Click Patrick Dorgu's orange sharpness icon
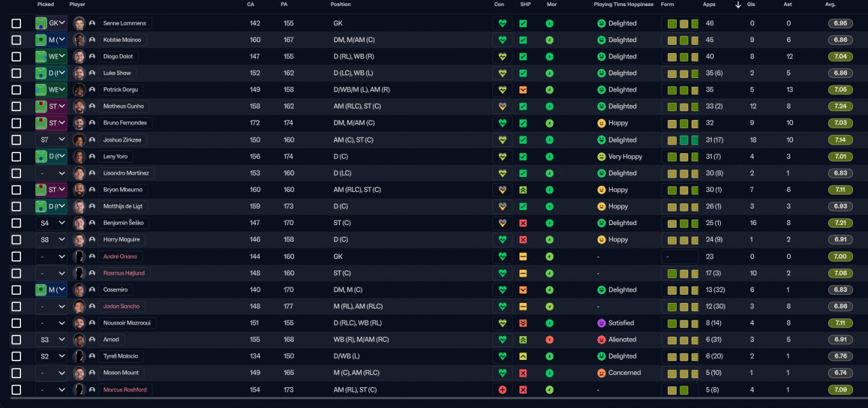868x408 pixels. [x=523, y=89]
